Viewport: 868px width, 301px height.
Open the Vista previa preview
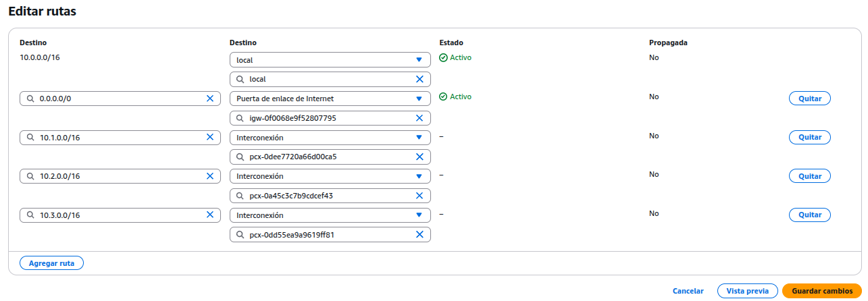[x=747, y=291]
